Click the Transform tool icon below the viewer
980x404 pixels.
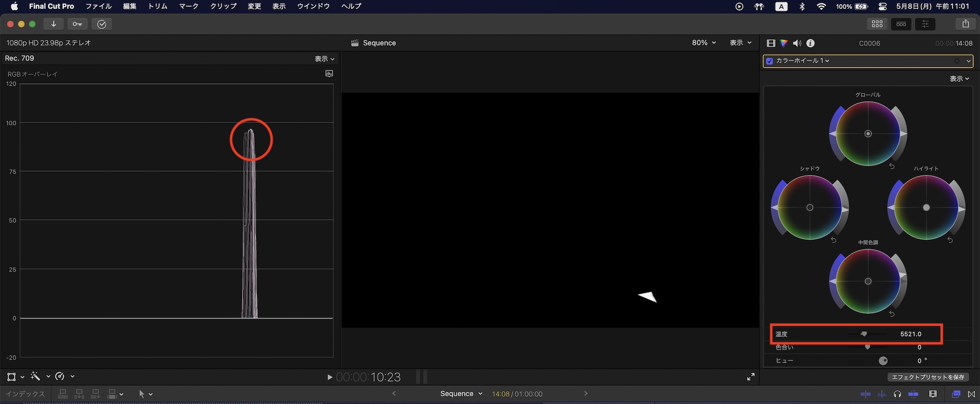pyautogui.click(x=11, y=377)
